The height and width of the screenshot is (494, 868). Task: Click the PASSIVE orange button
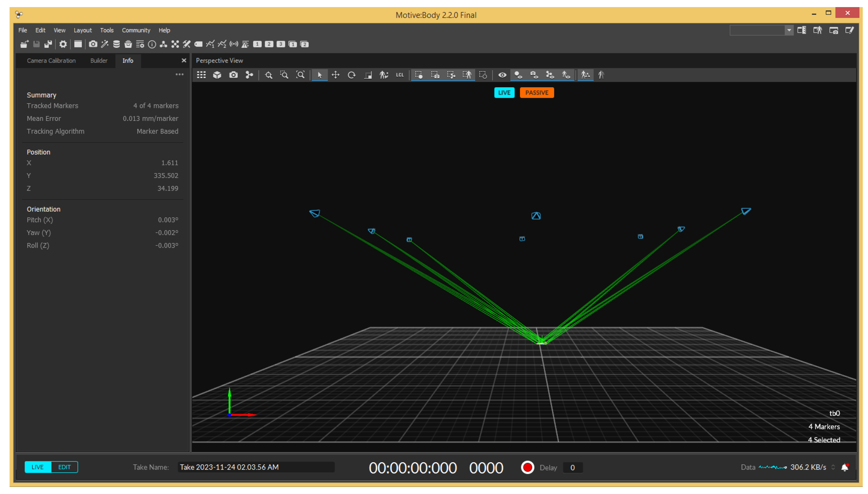[x=536, y=93]
